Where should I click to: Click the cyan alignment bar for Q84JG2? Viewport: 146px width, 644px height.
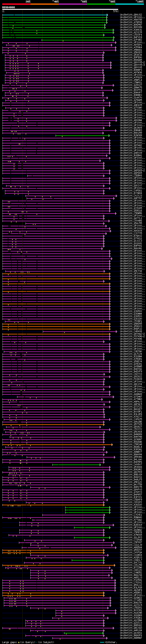coord(55,15)
